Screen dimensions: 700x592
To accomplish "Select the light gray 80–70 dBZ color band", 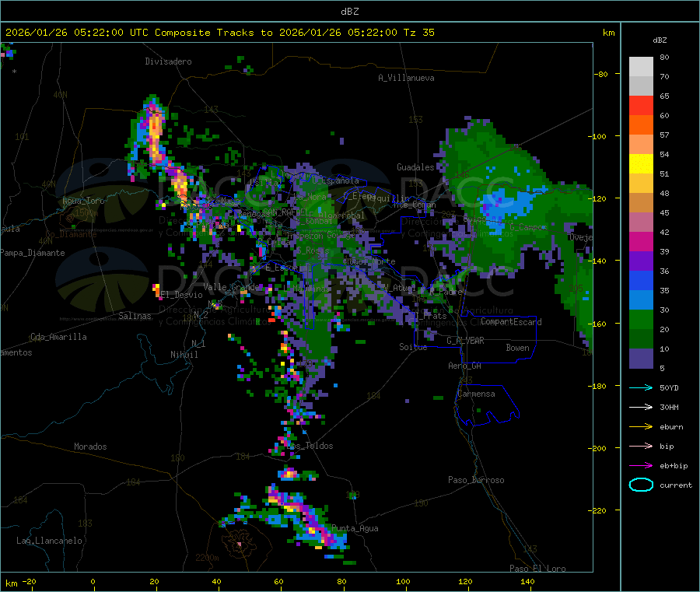I will click(641, 67).
